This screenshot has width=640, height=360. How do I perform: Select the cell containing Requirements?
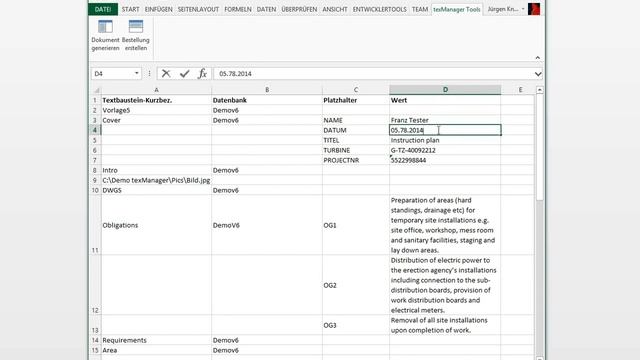[156, 340]
